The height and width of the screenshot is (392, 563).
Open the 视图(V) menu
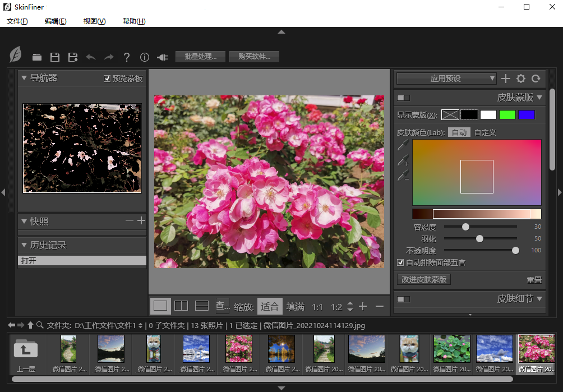94,21
